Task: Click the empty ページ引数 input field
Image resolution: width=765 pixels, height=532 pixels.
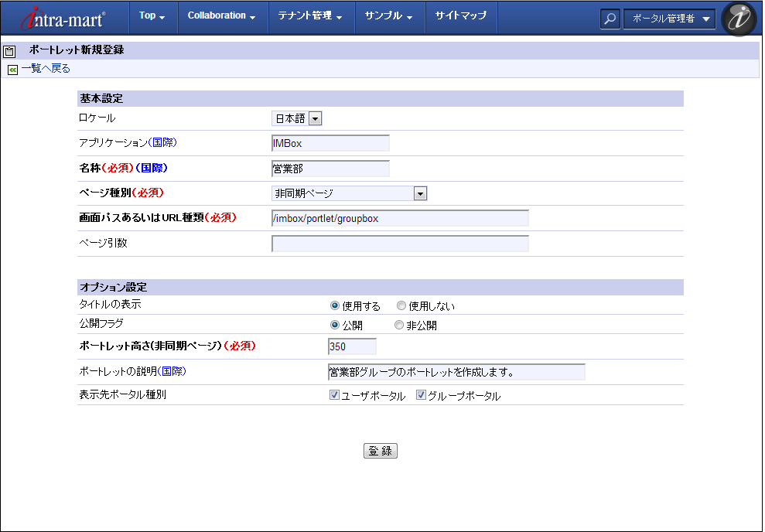Action: (x=400, y=244)
